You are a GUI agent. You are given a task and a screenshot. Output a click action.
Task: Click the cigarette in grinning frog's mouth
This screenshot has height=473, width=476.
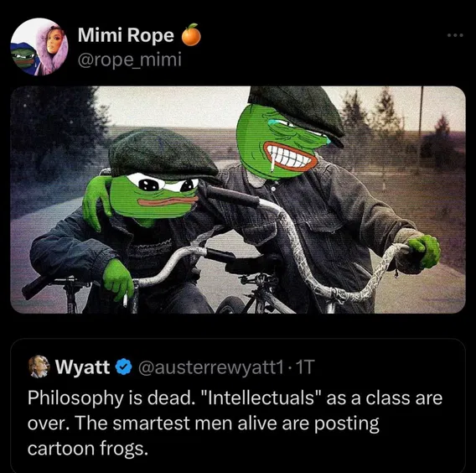click(272, 162)
